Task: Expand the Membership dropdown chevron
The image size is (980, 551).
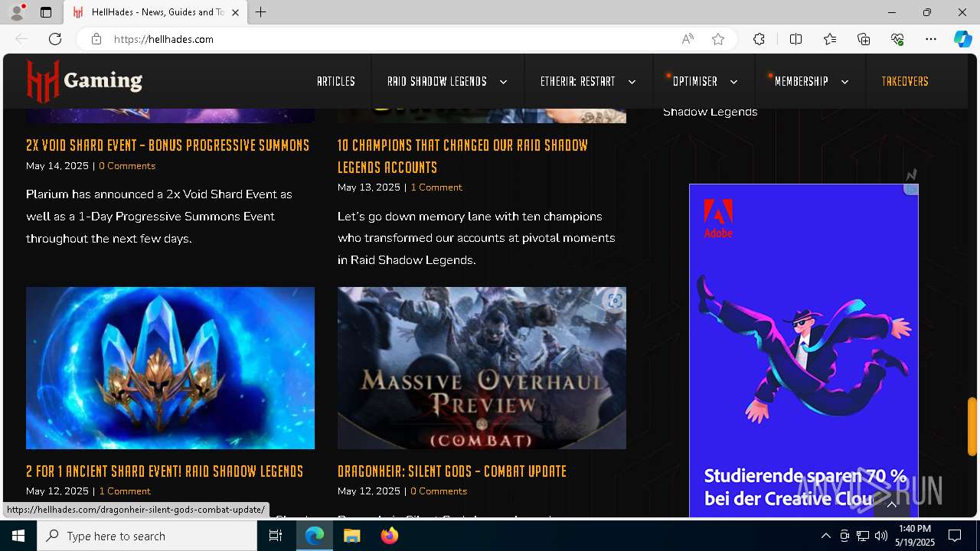Action: tap(844, 82)
